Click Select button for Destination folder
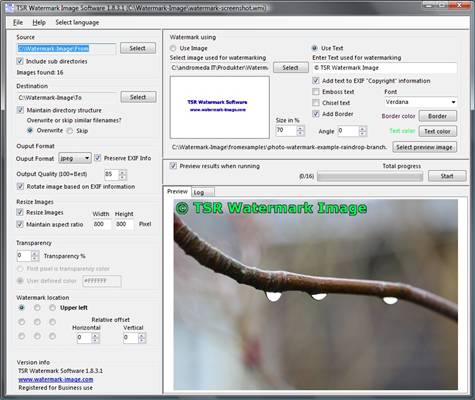Screen dimensions: 475x400 [x=138, y=97]
